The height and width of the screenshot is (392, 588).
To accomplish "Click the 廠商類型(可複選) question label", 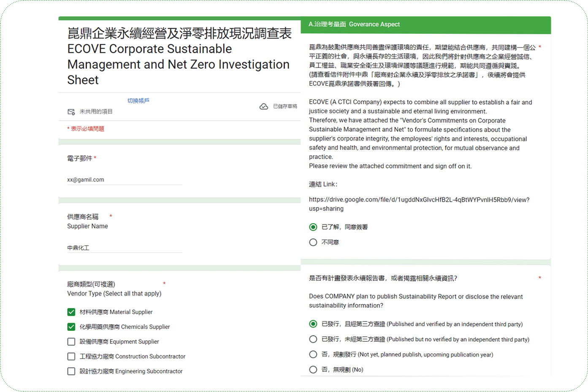I will (x=91, y=284).
